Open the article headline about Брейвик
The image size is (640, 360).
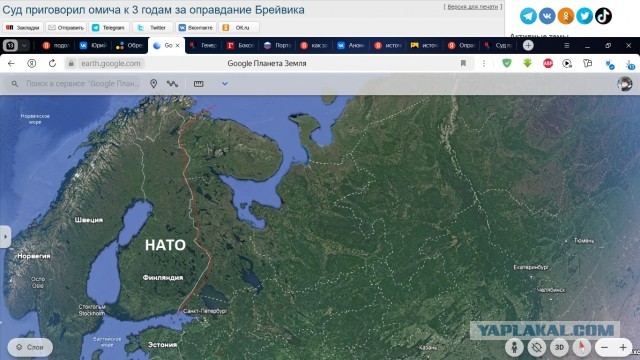click(x=153, y=9)
